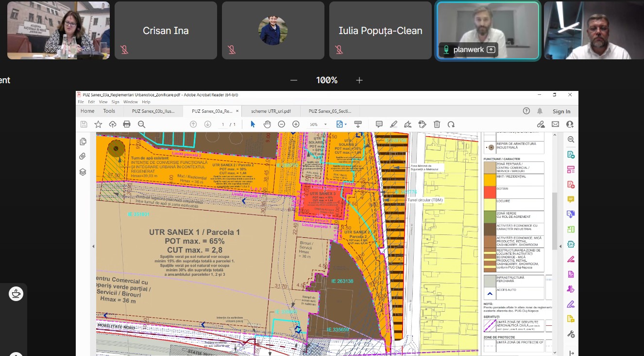Click the print icon in Acrobat toolbar

[127, 124]
